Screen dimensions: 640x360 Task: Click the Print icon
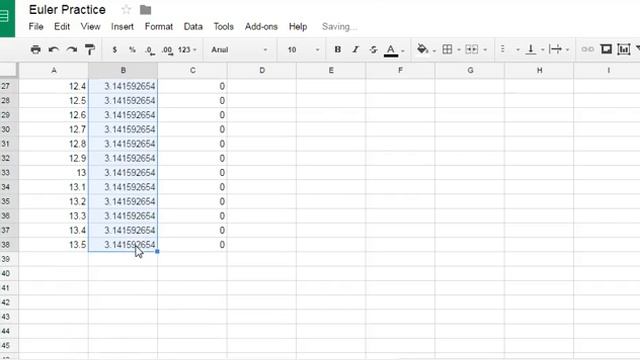coord(36,49)
